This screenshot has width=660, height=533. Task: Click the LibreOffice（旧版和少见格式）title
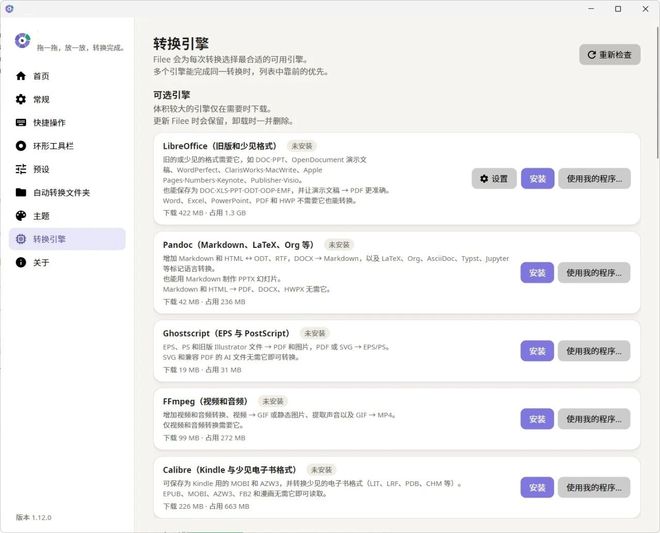point(221,146)
